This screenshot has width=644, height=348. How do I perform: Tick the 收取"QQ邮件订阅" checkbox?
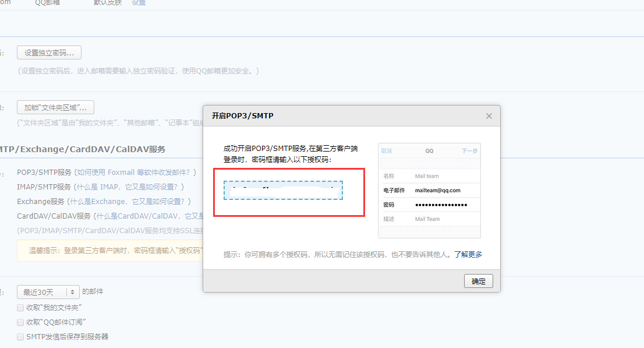pos(21,322)
